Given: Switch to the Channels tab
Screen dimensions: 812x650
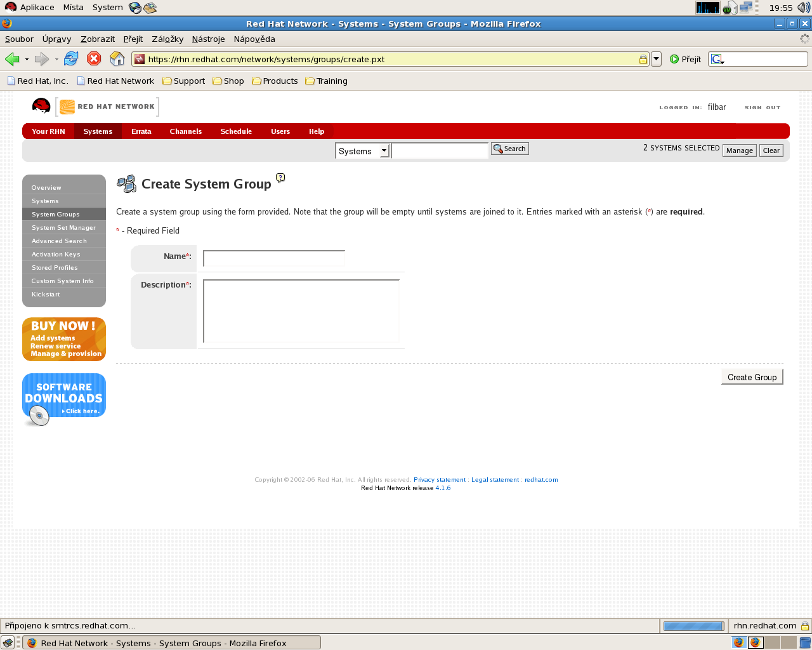Looking at the screenshot, I should 185,131.
